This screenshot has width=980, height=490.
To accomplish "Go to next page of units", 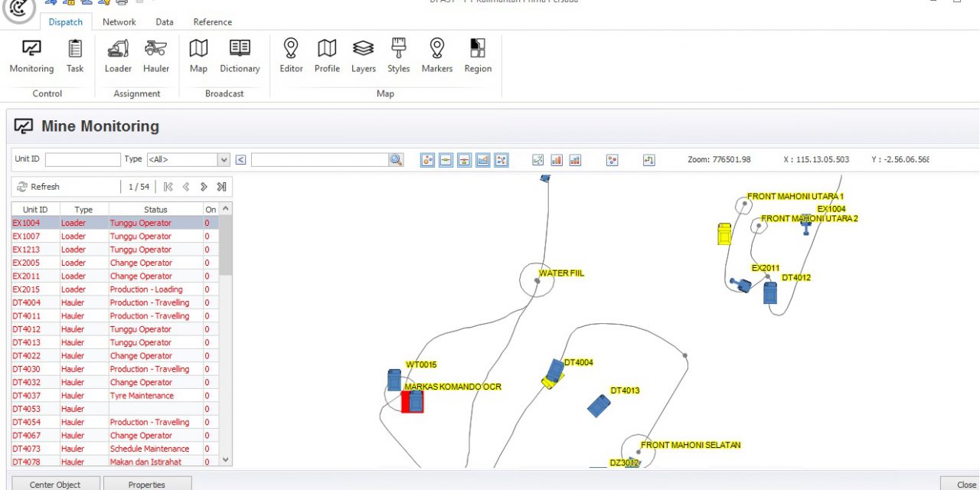I will (204, 187).
